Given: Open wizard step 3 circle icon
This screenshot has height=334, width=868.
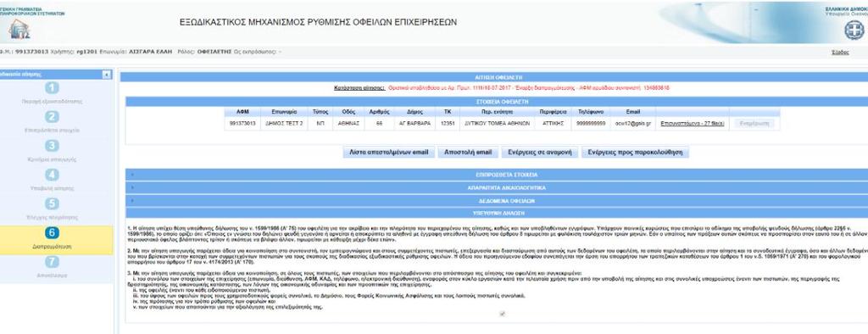Looking at the screenshot, I should tap(52, 146).
